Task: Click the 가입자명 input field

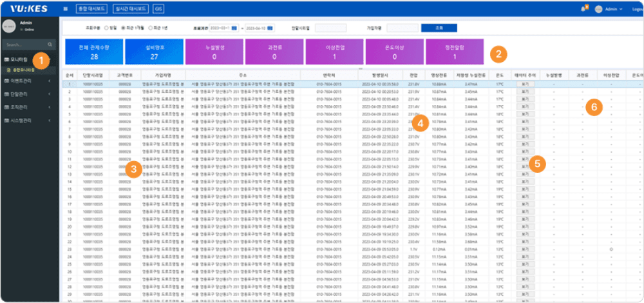Action: coord(402,28)
